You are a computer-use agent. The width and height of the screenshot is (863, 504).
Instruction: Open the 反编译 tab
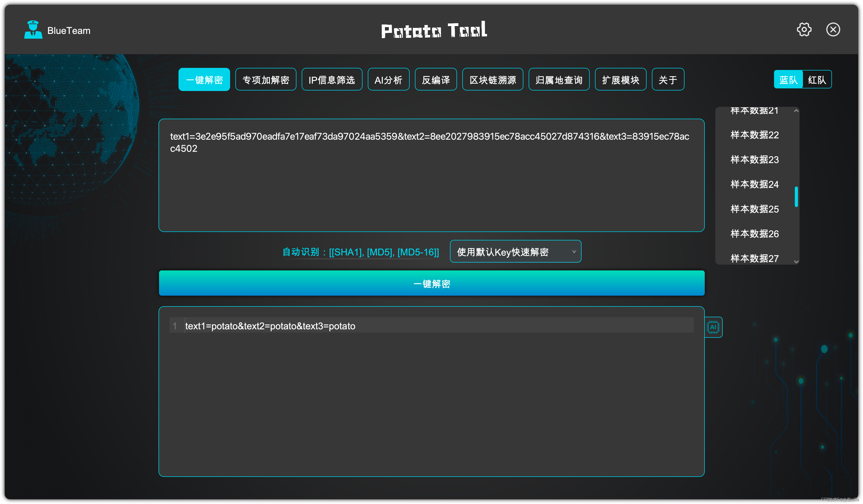tap(436, 80)
